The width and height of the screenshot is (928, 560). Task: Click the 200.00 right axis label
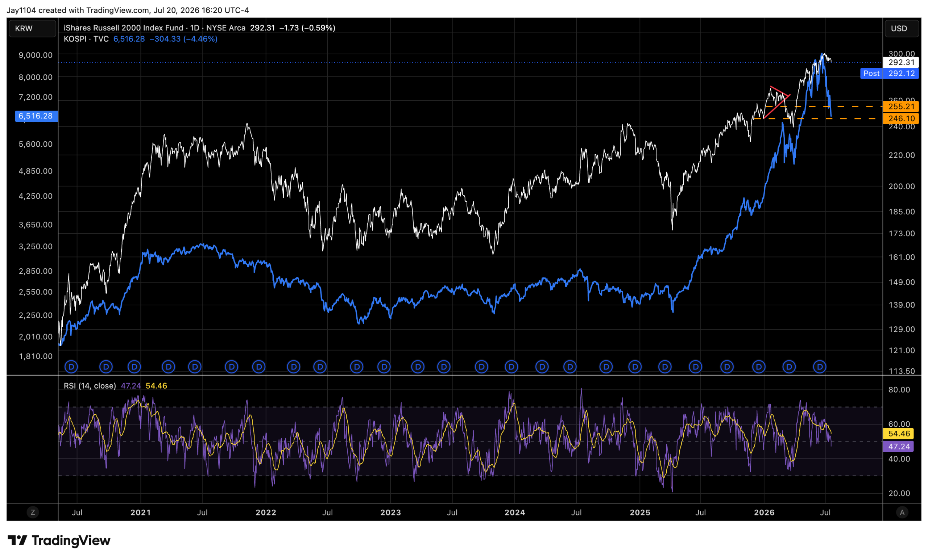pos(902,187)
